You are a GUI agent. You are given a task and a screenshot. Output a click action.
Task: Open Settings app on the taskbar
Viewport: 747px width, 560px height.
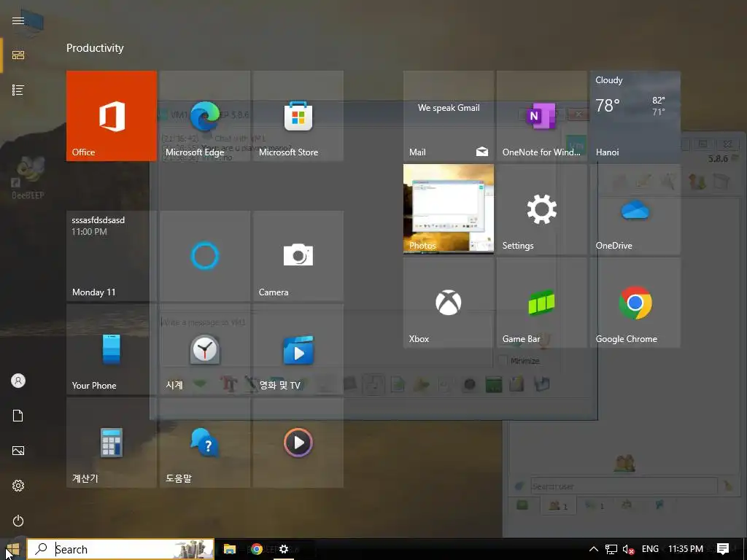pyautogui.click(x=284, y=549)
